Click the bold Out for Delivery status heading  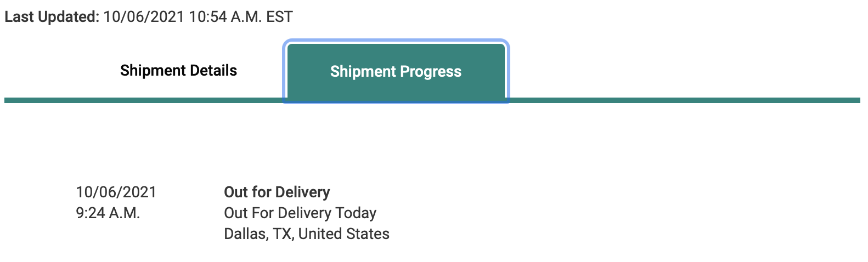[x=277, y=192]
